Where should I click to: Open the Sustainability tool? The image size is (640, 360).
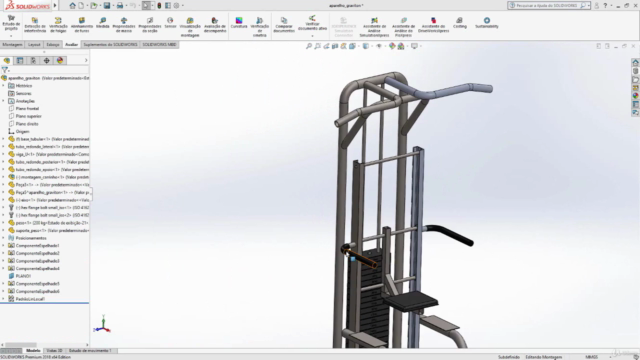487,23
